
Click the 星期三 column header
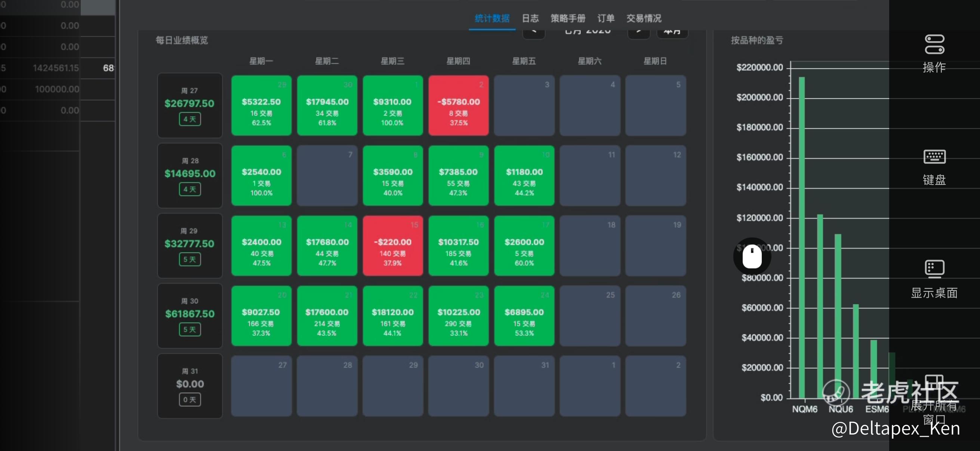pos(392,61)
